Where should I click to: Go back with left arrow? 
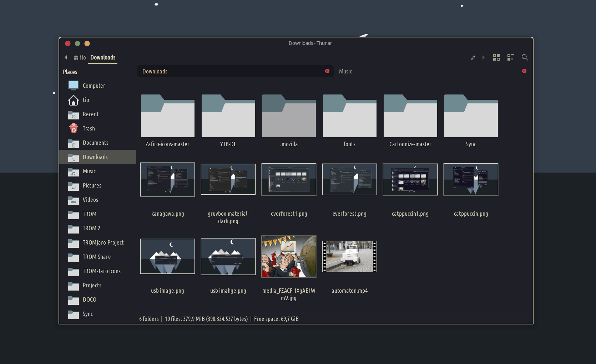coord(66,57)
